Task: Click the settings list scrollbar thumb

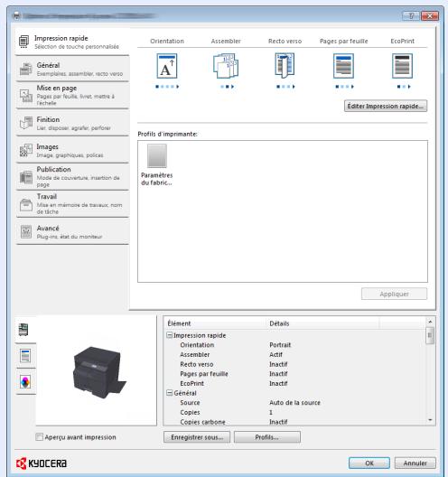Action: click(x=430, y=335)
